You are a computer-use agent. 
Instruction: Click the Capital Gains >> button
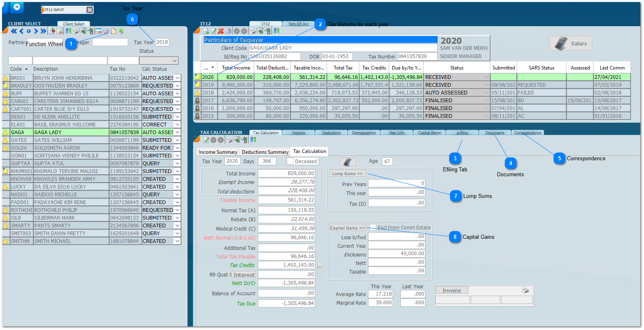coord(347,228)
